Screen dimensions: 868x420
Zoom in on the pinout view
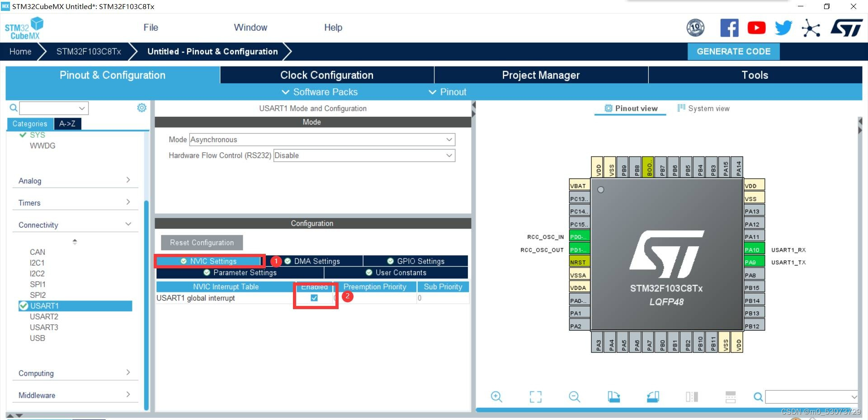(496, 397)
